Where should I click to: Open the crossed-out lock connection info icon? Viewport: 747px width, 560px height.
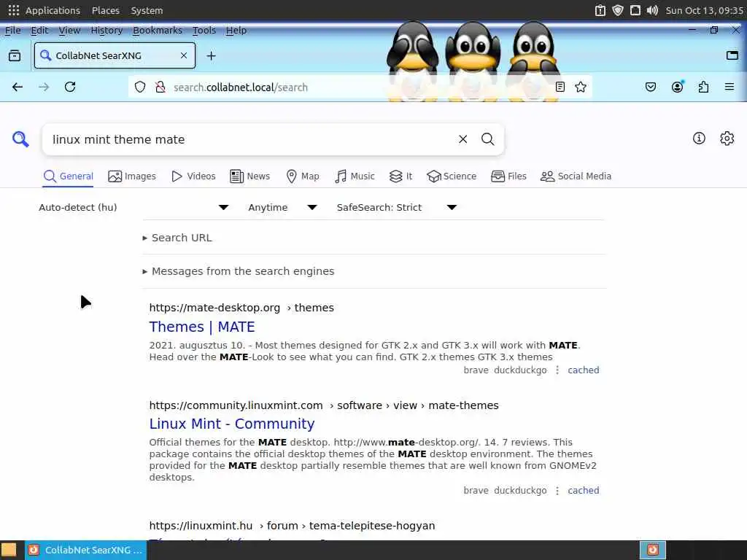click(x=160, y=87)
